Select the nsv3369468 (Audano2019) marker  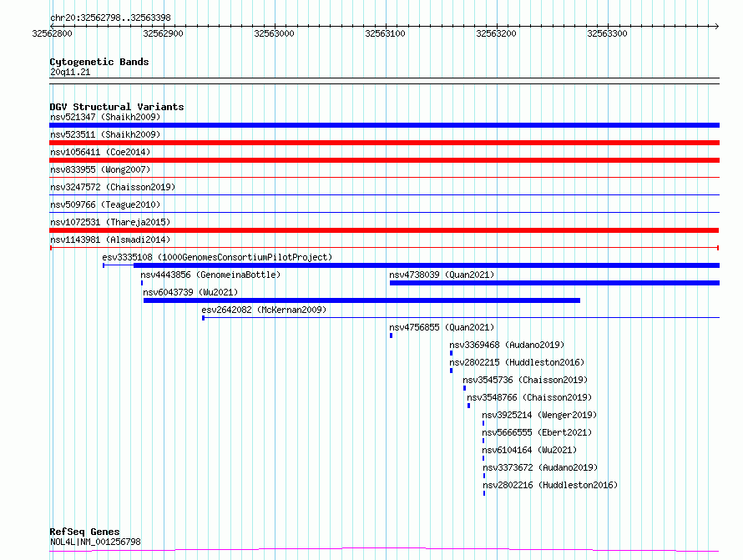click(x=451, y=353)
